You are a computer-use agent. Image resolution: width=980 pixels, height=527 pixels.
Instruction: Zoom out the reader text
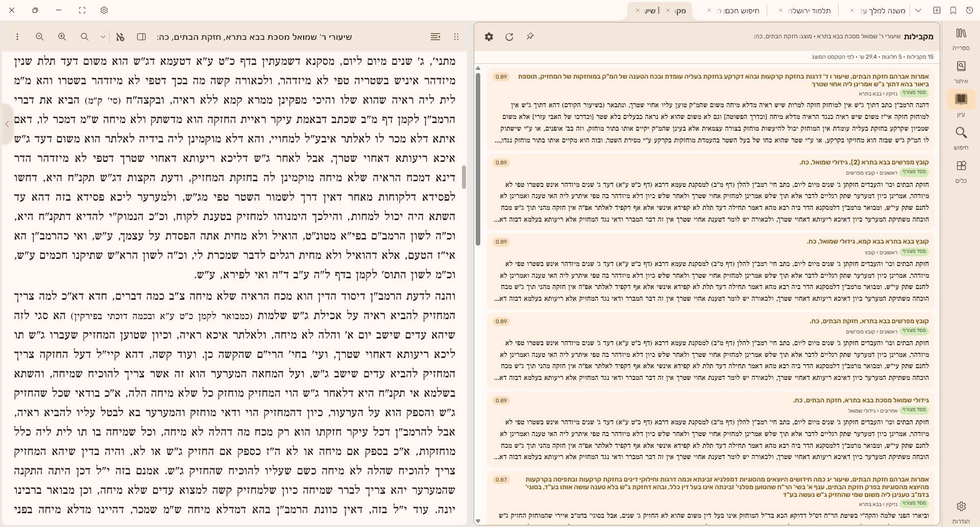pos(39,37)
